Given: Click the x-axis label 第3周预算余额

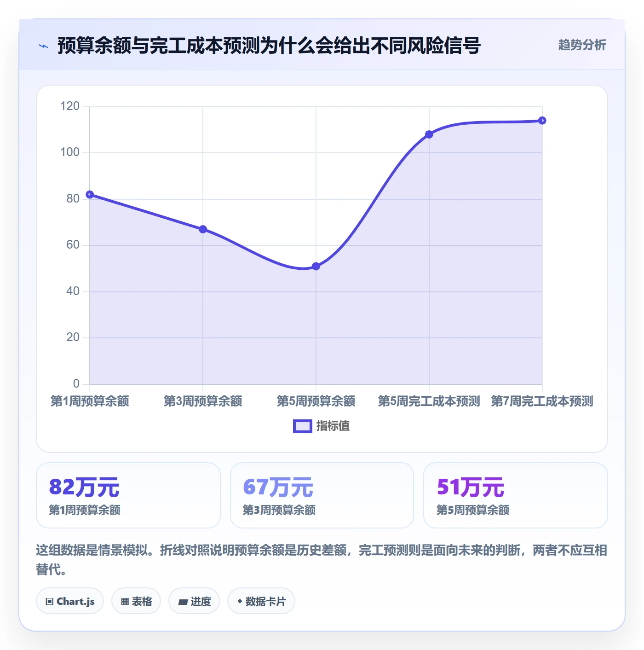Looking at the screenshot, I should [x=203, y=401].
